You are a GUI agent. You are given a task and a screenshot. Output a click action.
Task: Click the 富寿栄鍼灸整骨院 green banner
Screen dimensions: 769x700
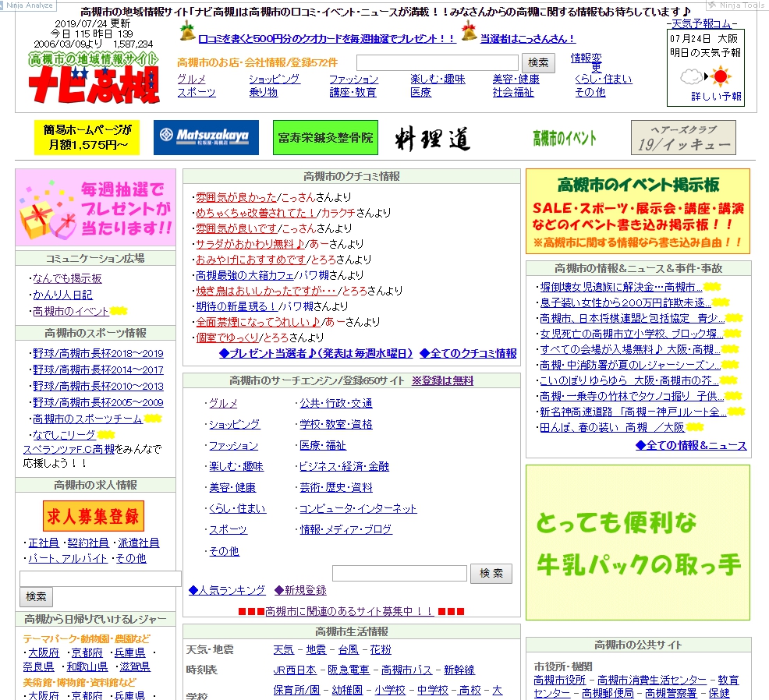[325, 138]
